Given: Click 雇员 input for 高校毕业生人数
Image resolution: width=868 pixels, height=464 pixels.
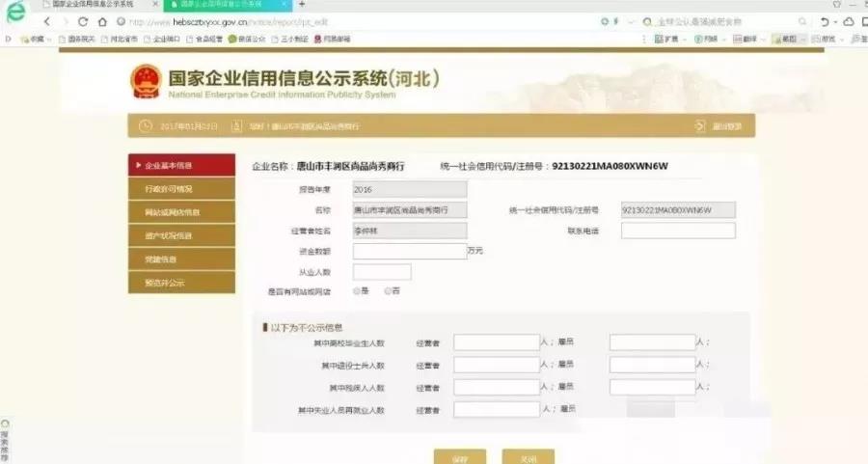Looking at the screenshot, I should point(653,342).
